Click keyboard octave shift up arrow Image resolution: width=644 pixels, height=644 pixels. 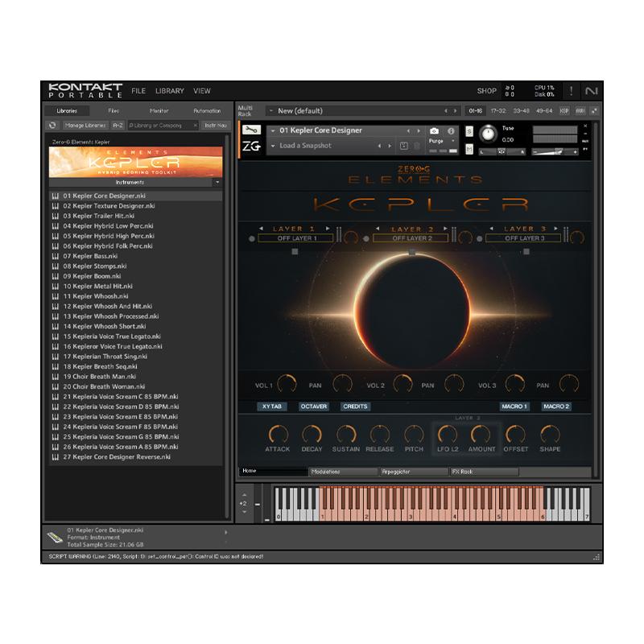tap(244, 495)
